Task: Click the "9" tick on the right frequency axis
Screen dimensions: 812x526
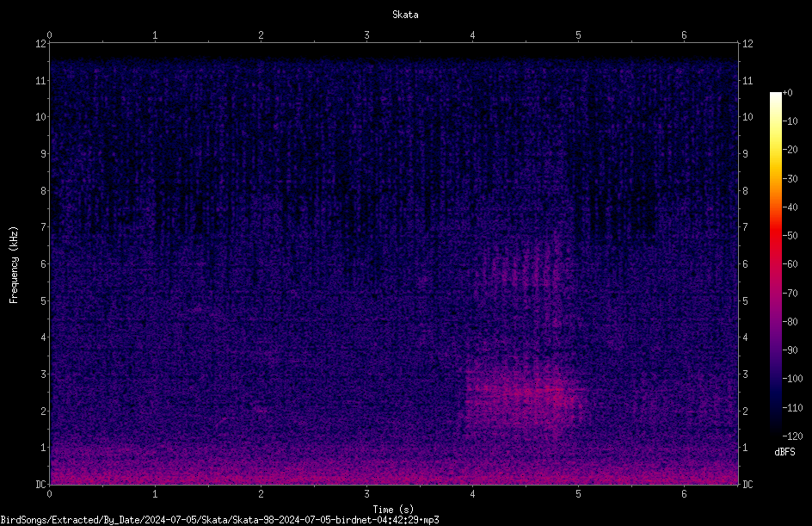Action: 745,154
